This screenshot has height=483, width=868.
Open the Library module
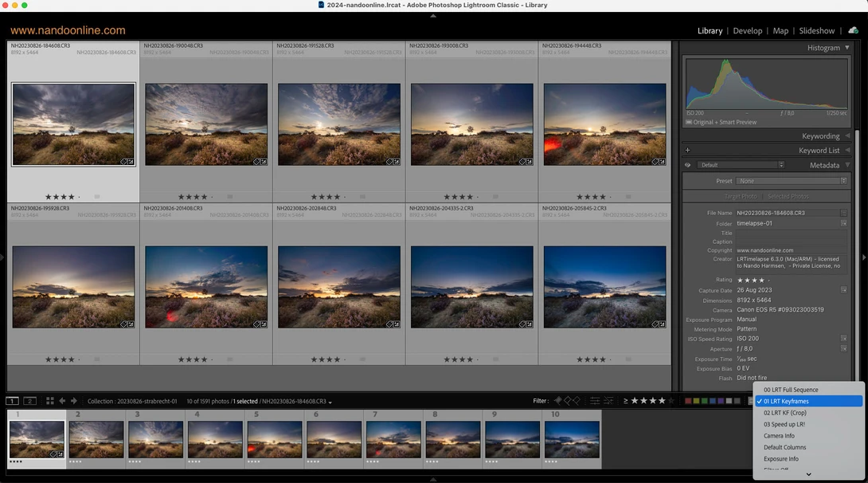tap(710, 31)
